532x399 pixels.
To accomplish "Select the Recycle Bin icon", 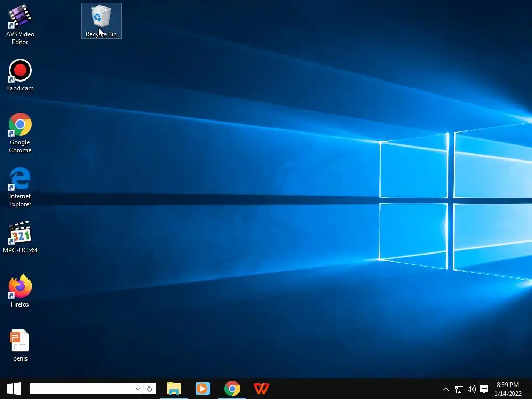I will tap(101, 21).
